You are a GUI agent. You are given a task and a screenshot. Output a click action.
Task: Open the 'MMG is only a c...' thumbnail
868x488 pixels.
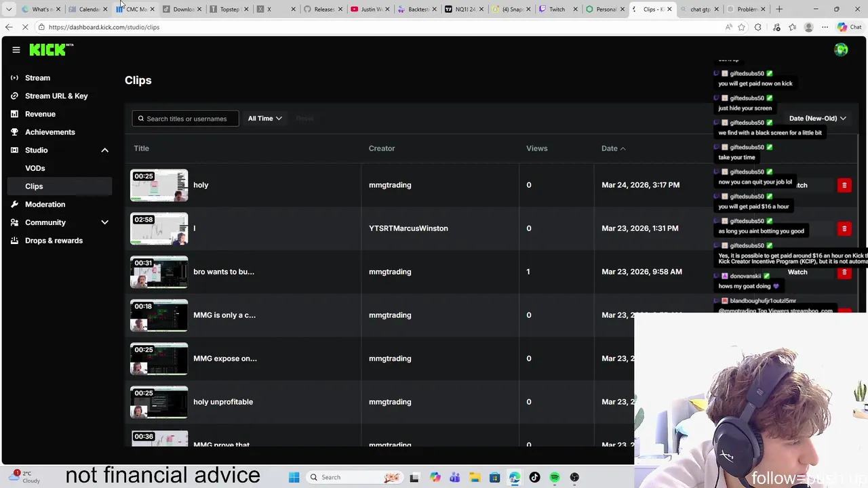(159, 315)
